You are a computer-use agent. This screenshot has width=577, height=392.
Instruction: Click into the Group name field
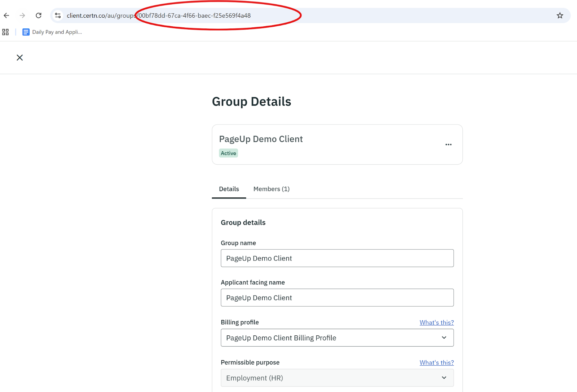pos(337,258)
